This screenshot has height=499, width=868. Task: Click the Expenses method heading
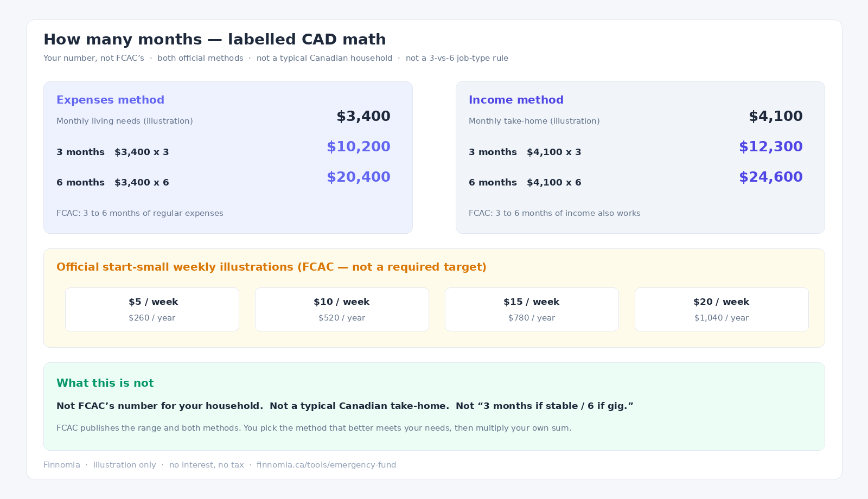click(110, 100)
